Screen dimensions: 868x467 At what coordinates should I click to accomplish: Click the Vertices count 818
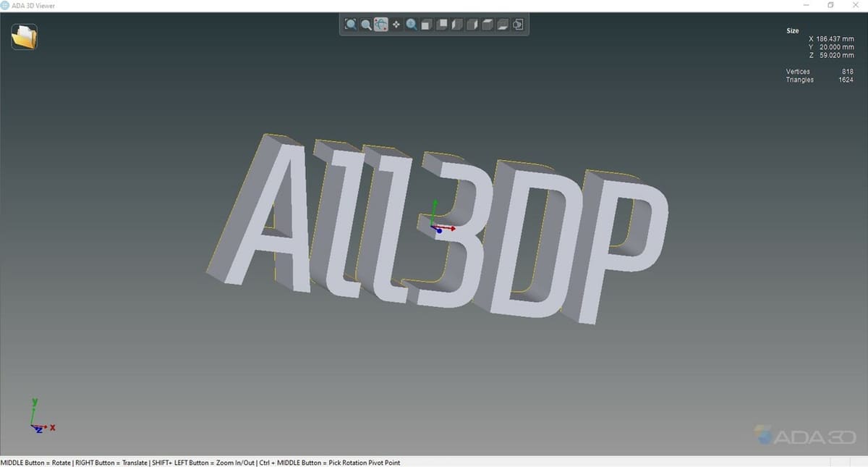pos(848,71)
